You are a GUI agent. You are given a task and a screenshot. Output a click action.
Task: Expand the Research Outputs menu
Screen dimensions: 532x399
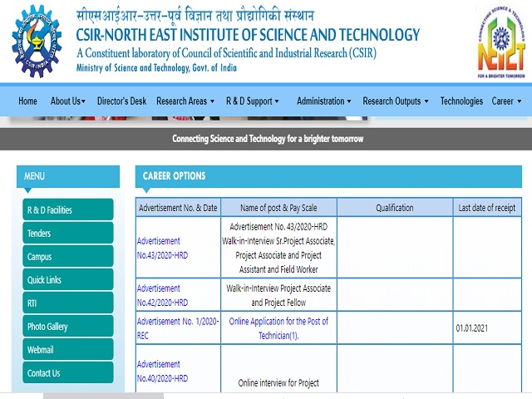click(396, 101)
